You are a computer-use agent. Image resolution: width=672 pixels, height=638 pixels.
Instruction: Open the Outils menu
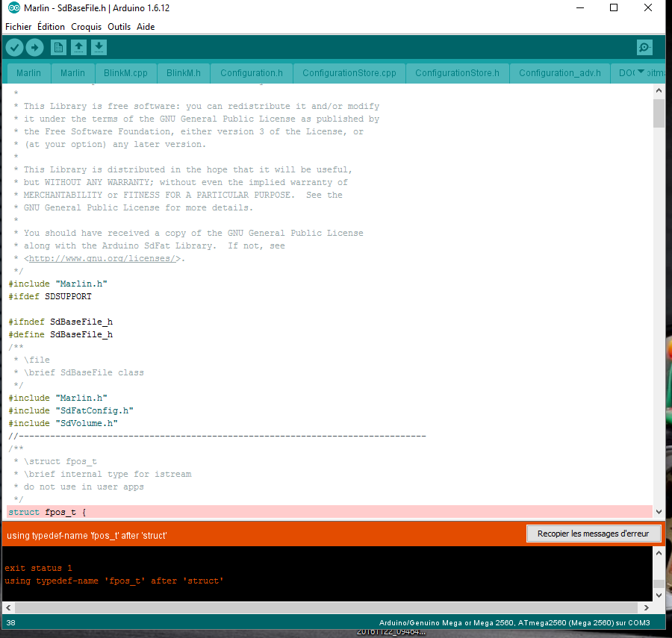coord(119,27)
